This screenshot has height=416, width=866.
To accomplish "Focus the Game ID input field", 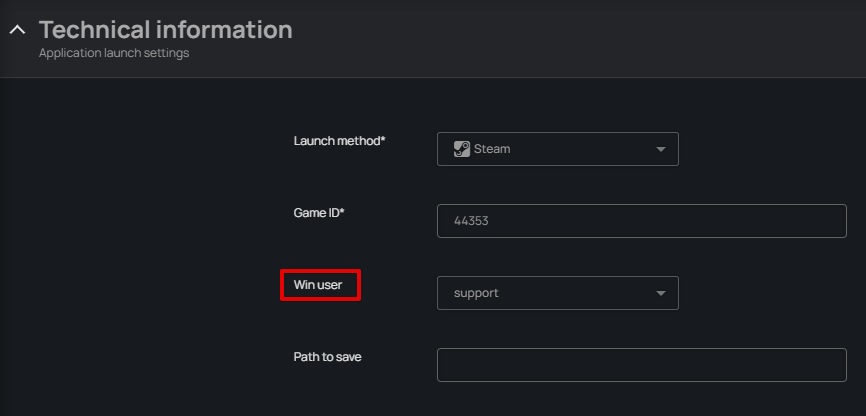I will coord(641,221).
